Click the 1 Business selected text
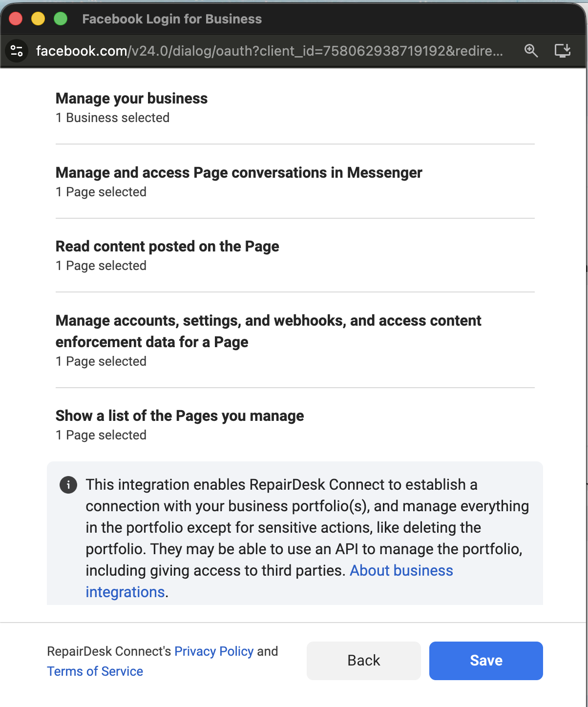 tap(113, 118)
